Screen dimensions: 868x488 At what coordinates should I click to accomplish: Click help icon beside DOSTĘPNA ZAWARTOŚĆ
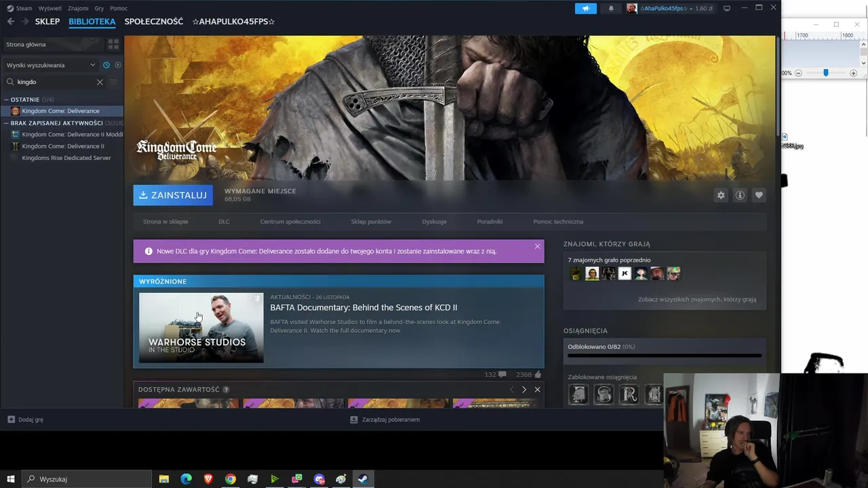pos(226,390)
